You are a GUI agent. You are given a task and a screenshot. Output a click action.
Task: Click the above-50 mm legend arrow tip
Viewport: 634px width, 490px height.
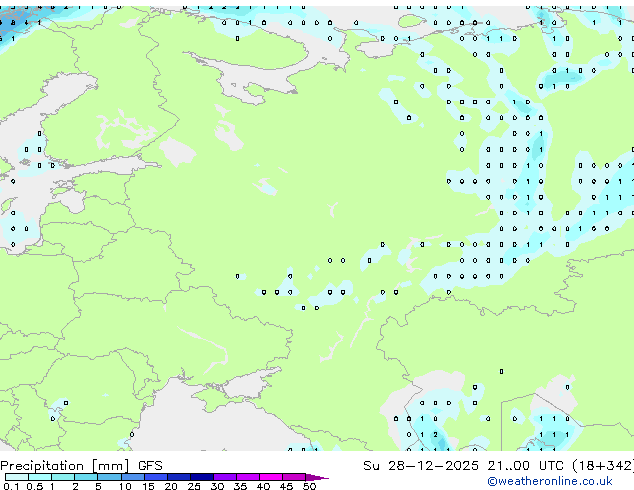pyautogui.click(x=317, y=477)
